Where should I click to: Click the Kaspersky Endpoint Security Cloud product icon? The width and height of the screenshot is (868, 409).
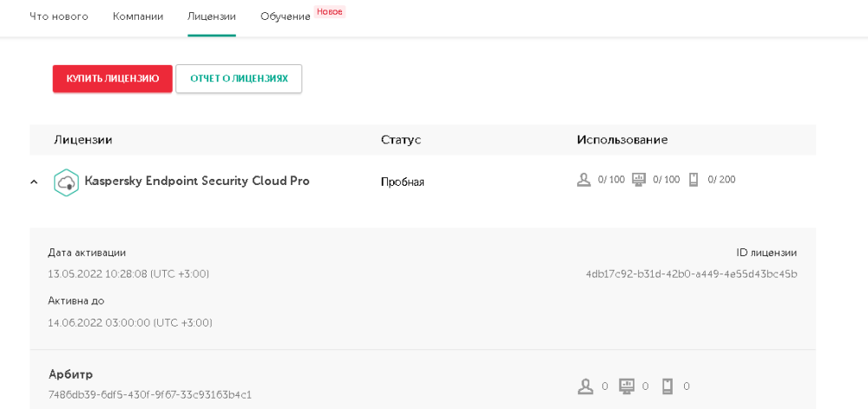pos(66,182)
